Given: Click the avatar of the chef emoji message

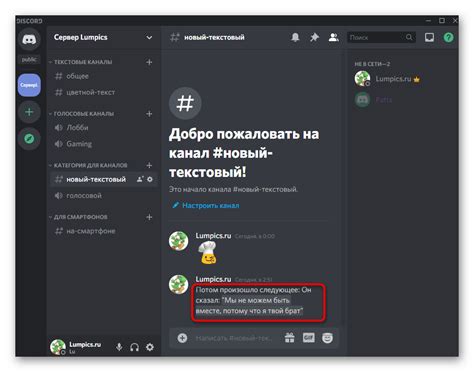Looking at the screenshot, I should coord(178,241).
